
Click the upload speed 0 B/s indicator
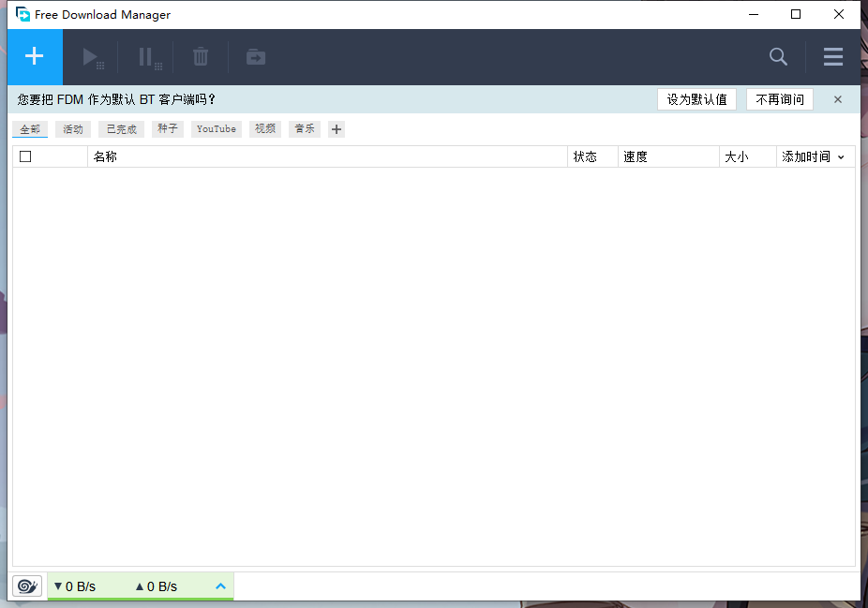point(157,586)
